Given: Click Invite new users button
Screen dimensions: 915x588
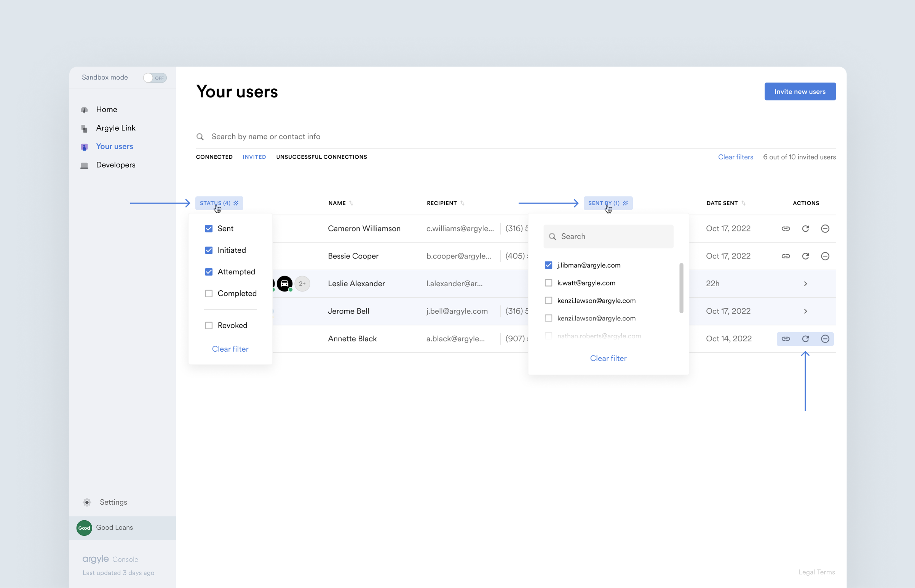Looking at the screenshot, I should (x=800, y=92).
